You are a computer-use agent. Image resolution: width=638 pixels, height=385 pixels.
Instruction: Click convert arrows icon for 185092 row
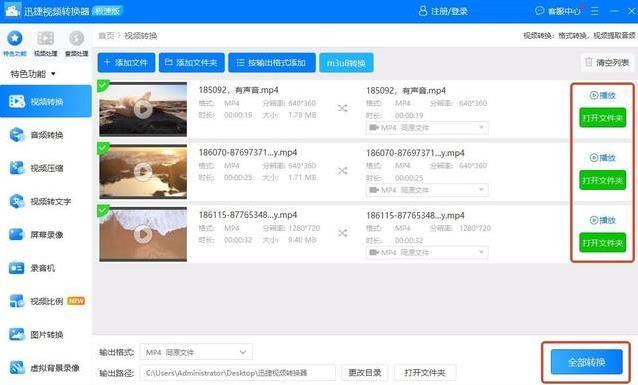coord(343,108)
